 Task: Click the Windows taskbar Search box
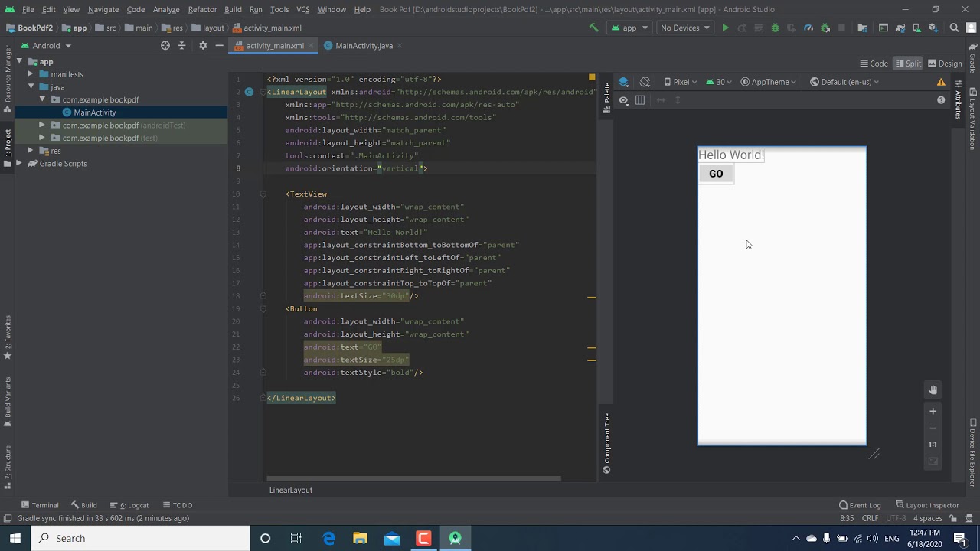pyautogui.click(x=140, y=538)
